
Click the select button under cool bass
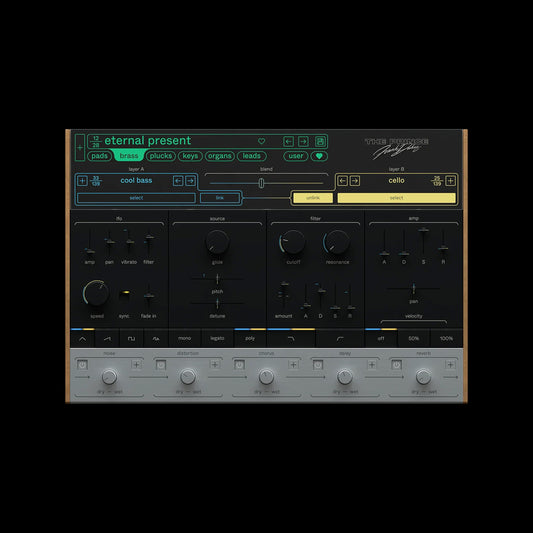[136, 198]
